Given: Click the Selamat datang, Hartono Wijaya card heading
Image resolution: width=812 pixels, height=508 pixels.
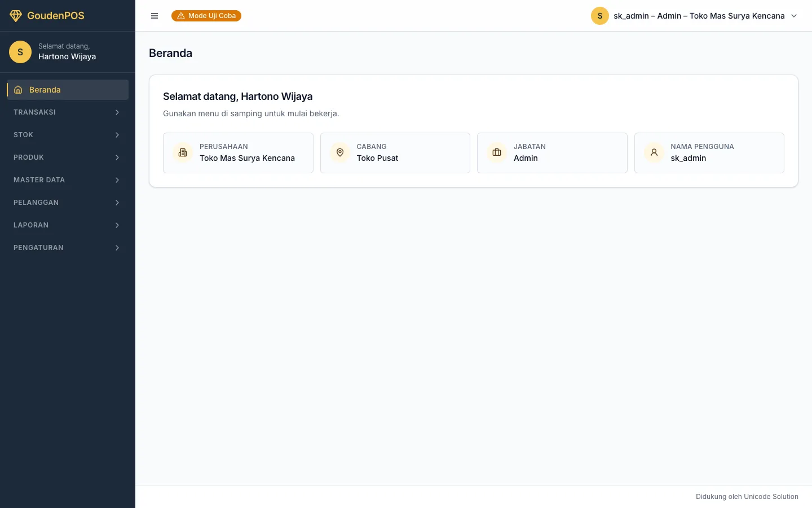Looking at the screenshot, I should pos(238,97).
